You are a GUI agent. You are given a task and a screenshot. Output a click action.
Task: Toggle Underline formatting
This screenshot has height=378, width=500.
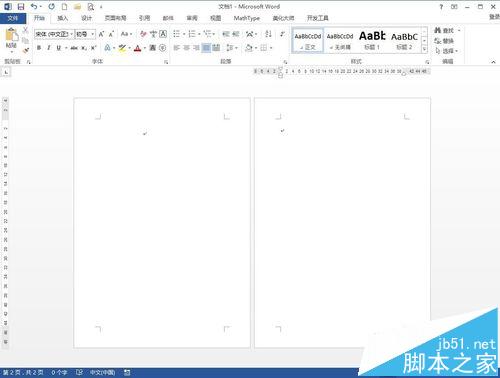tap(59, 48)
